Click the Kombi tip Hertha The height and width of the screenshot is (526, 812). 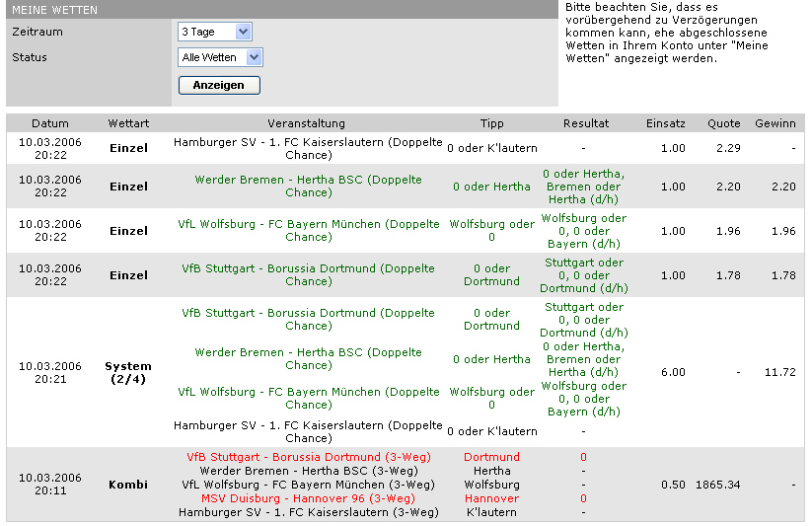tap(491, 471)
